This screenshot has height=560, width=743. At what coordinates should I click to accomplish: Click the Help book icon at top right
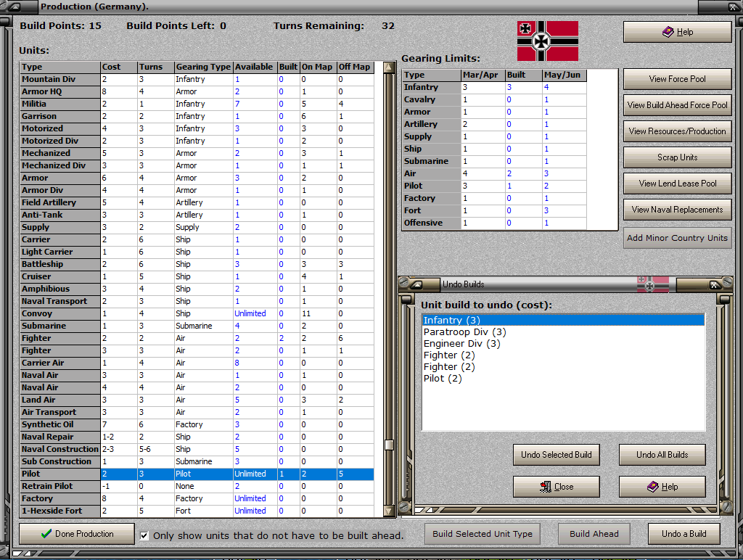pyautogui.click(x=668, y=32)
